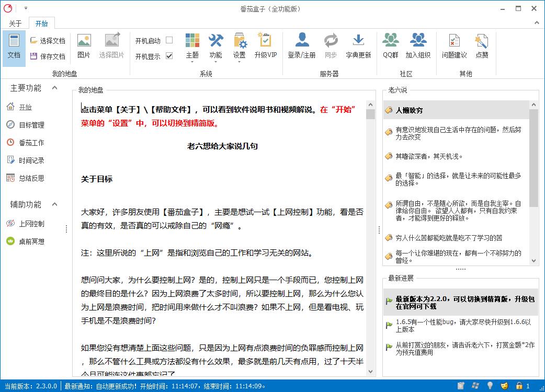
Task: Click the 选择文档 button
Action: pos(48,41)
